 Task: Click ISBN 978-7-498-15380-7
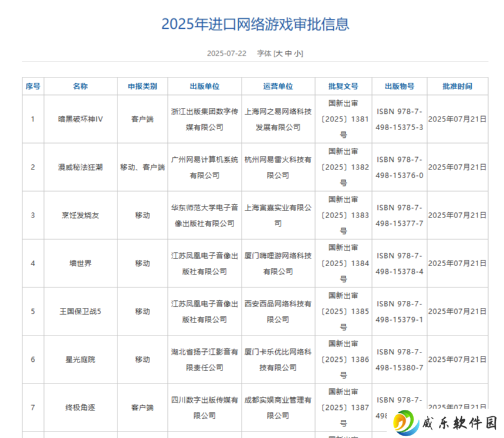(400, 360)
